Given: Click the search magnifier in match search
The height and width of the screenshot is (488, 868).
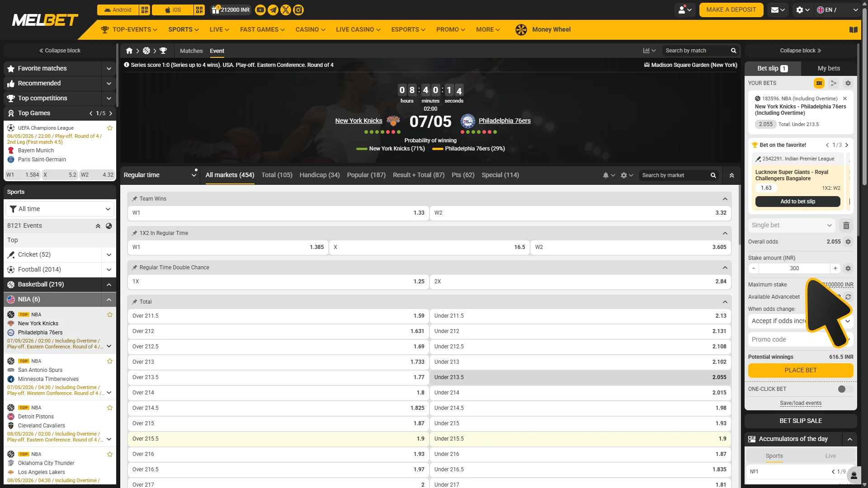Looking at the screenshot, I should [x=733, y=51].
